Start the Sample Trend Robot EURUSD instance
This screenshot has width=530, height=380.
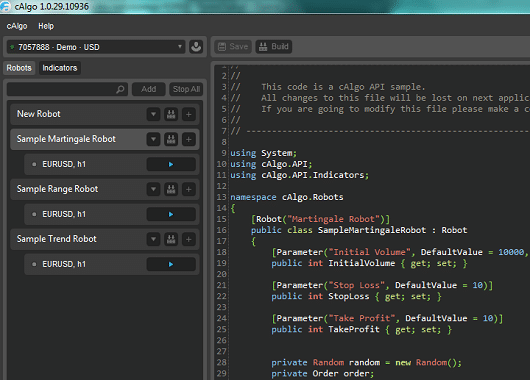171,264
